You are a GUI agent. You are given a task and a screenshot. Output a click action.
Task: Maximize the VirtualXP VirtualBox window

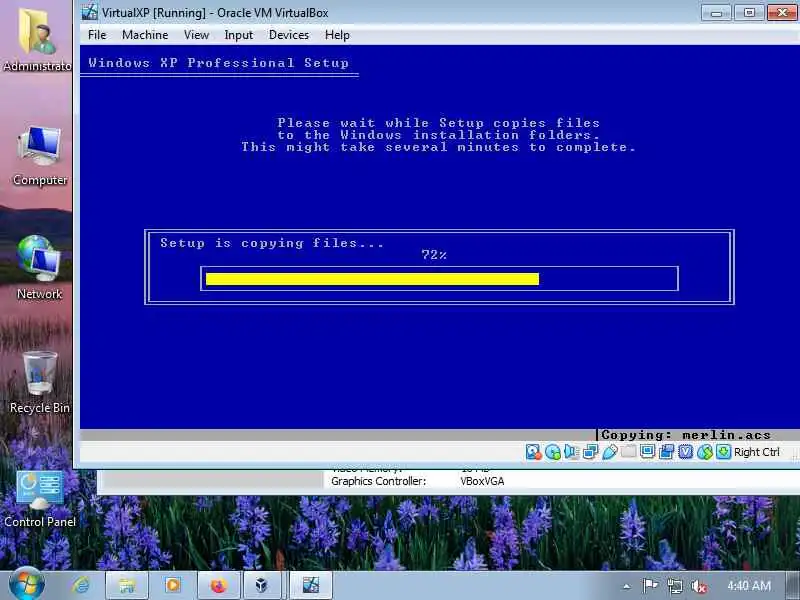pyautogui.click(x=749, y=12)
